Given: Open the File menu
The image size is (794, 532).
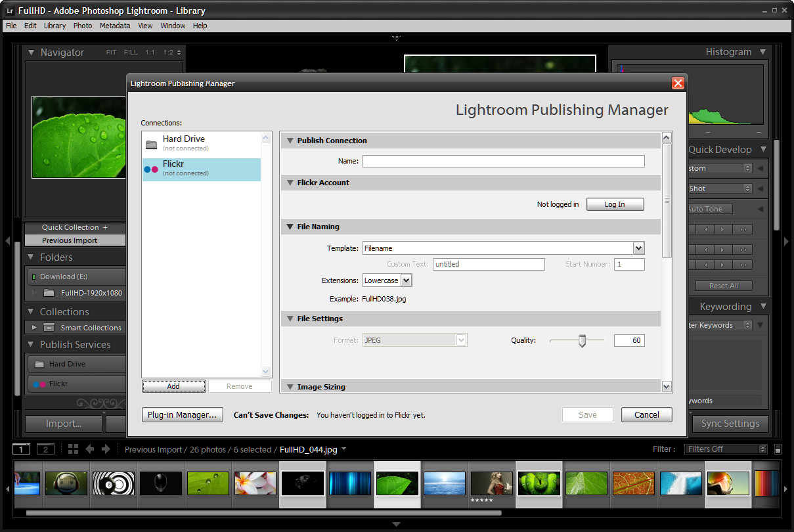Looking at the screenshot, I should pyautogui.click(x=11, y=26).
